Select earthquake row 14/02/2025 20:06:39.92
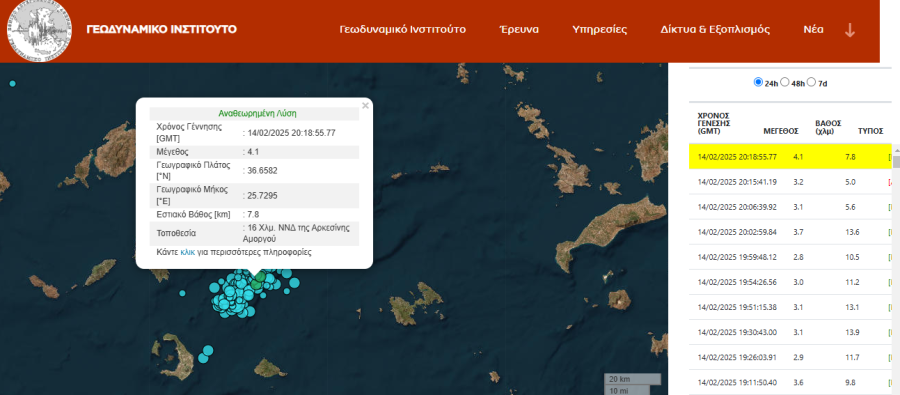 click(790, 207)
